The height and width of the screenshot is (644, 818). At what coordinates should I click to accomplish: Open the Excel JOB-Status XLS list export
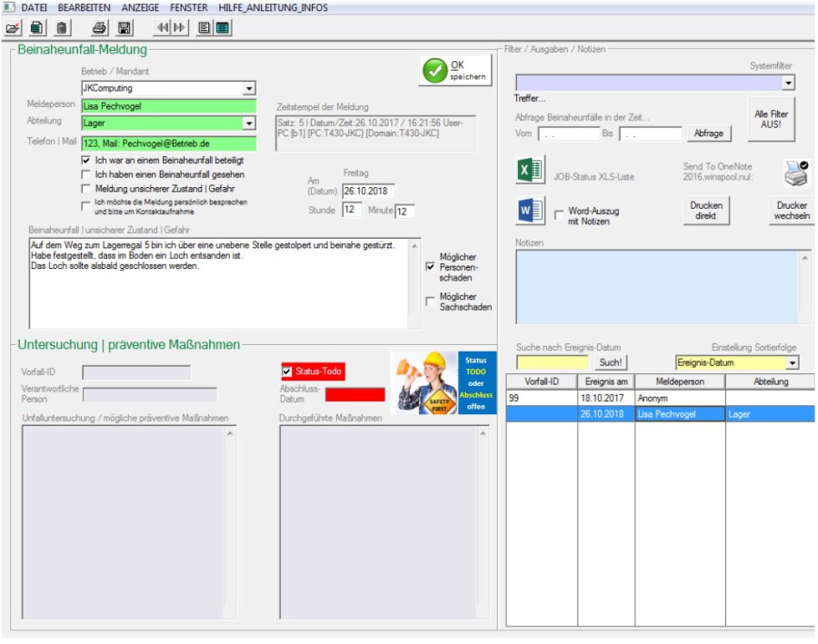(530, 172)
